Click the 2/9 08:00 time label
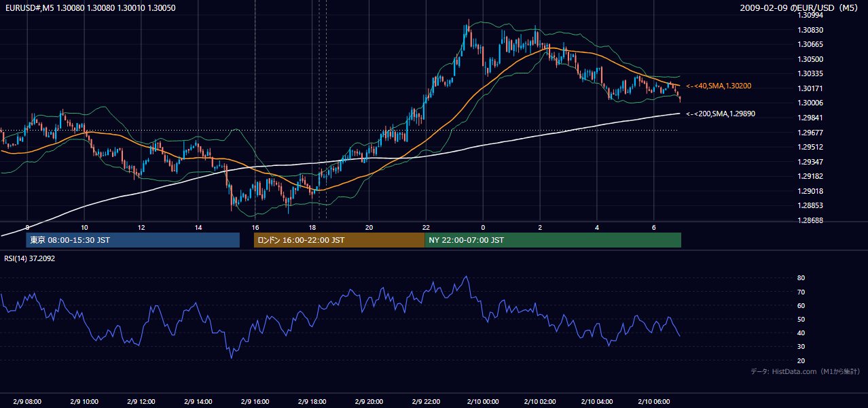The width and height of the screenshot is (868, 408). (27, 402)
